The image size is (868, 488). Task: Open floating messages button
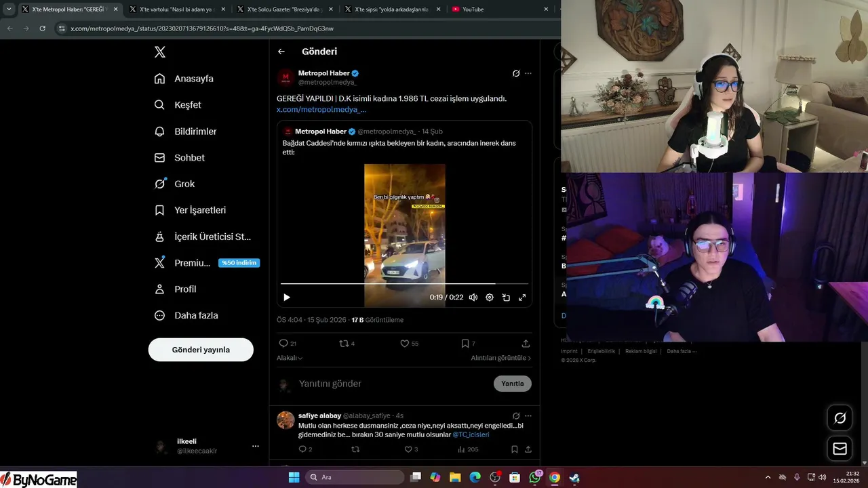point(840,449)
